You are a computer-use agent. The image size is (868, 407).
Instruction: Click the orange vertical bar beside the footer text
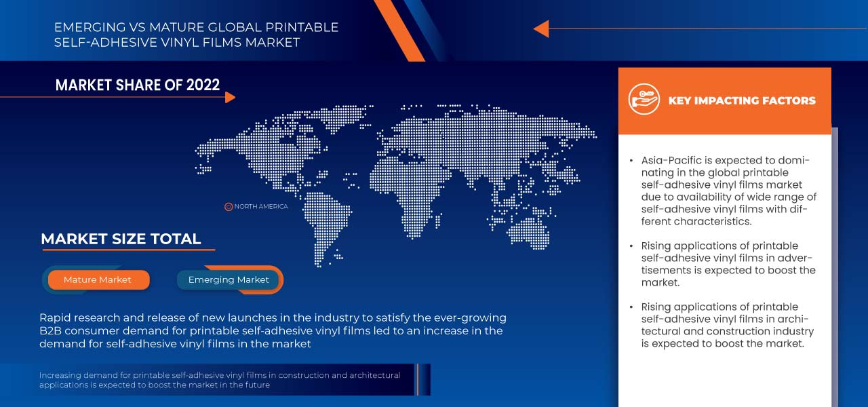(x=418, y=380)
